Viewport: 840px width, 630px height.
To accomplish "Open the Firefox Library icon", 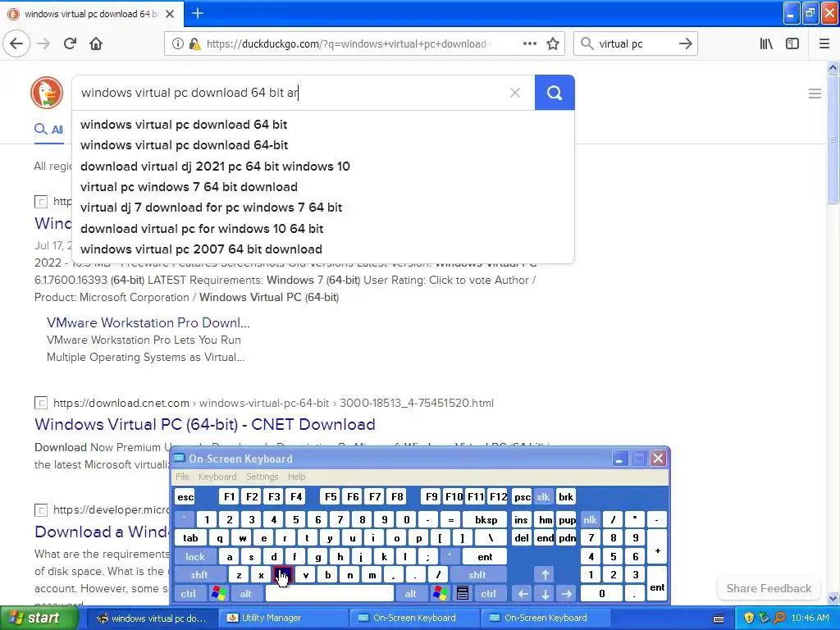I will click(x=766, y=44).
